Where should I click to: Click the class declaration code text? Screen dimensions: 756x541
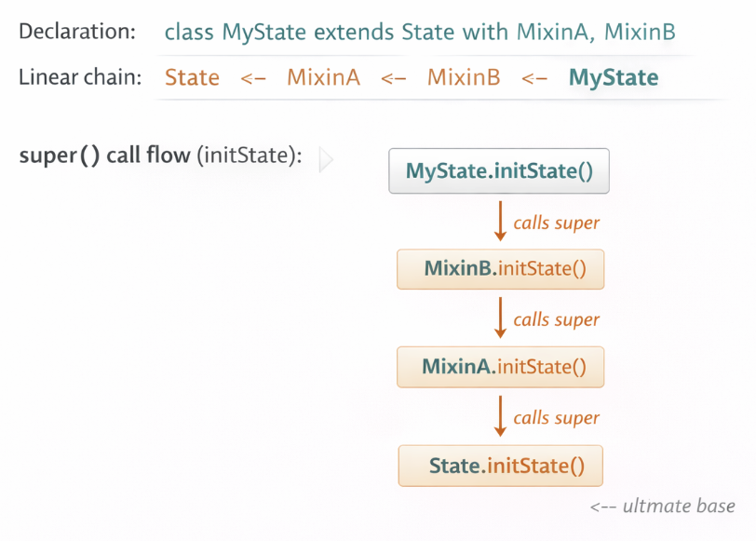coord(420,33)
